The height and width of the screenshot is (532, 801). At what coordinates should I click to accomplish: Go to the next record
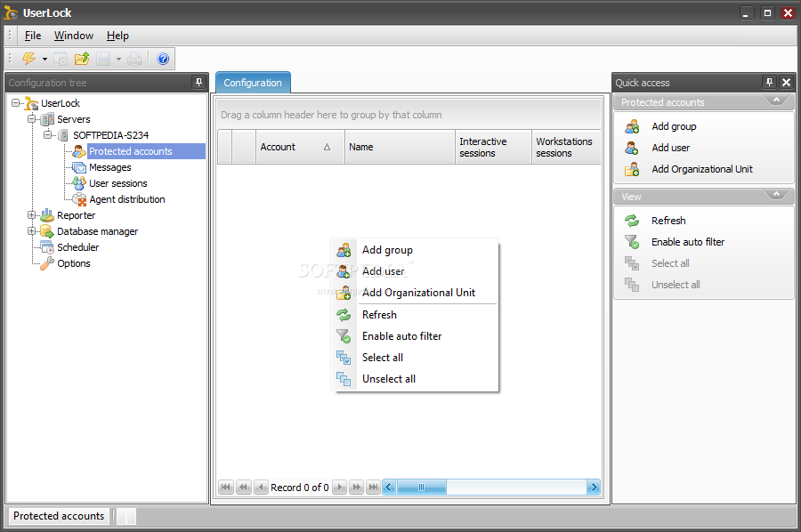[339, 487]
